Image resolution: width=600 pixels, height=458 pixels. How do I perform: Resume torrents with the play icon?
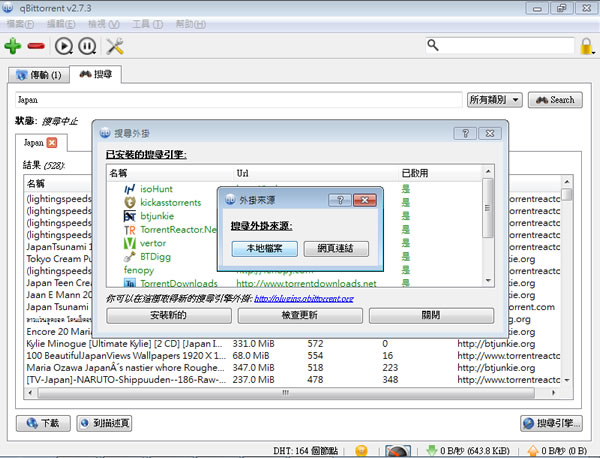(64, 46)
